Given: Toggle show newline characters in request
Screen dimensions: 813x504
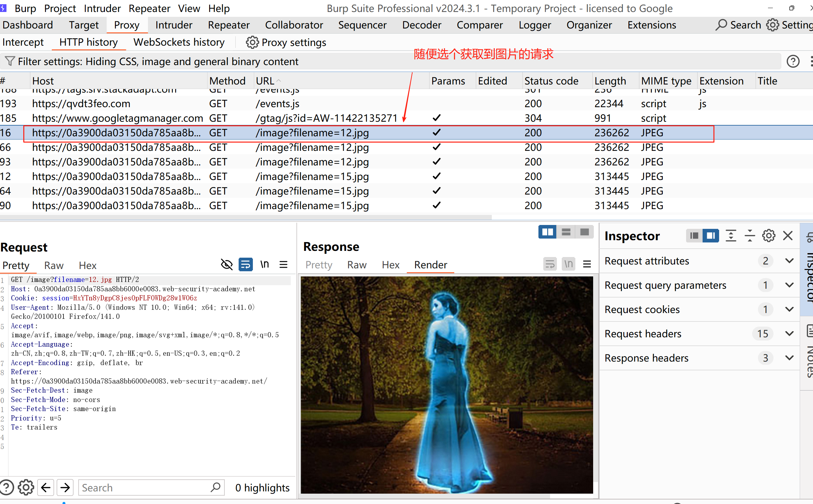Looking at the screenshot, I should (265, 265).
